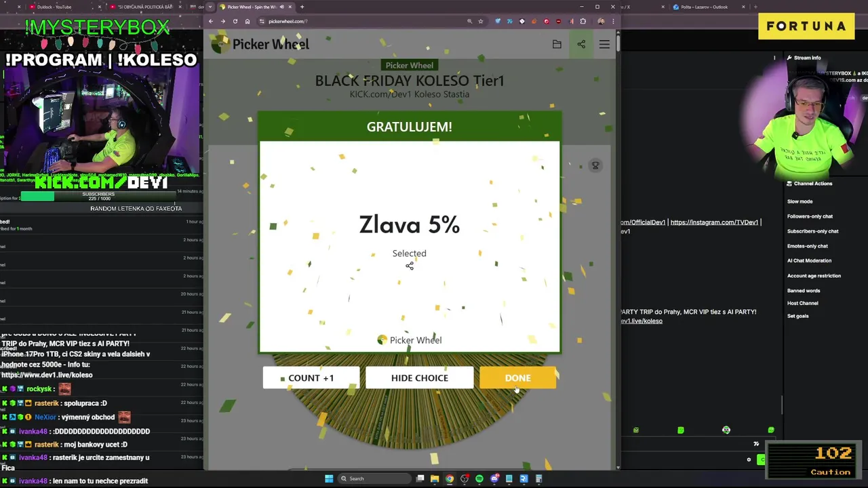The height and width of the screenshot is (488, 868).
Task: Click Host Channel in Channel Actions
Action: 802,303
